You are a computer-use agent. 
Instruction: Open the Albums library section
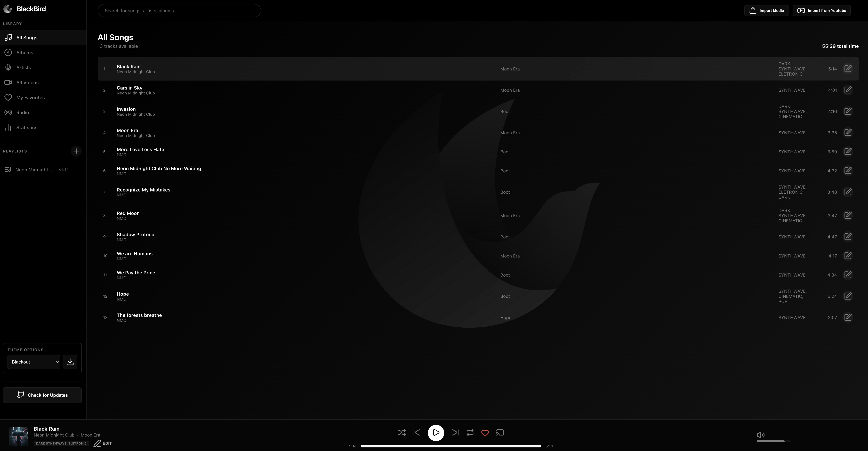click(25, 53)
